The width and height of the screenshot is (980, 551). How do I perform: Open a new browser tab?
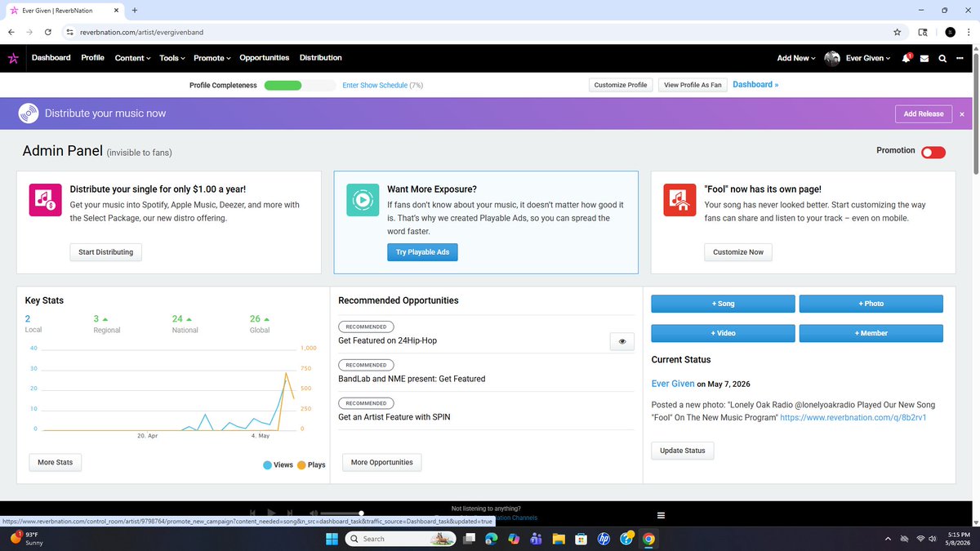(134, 10)
